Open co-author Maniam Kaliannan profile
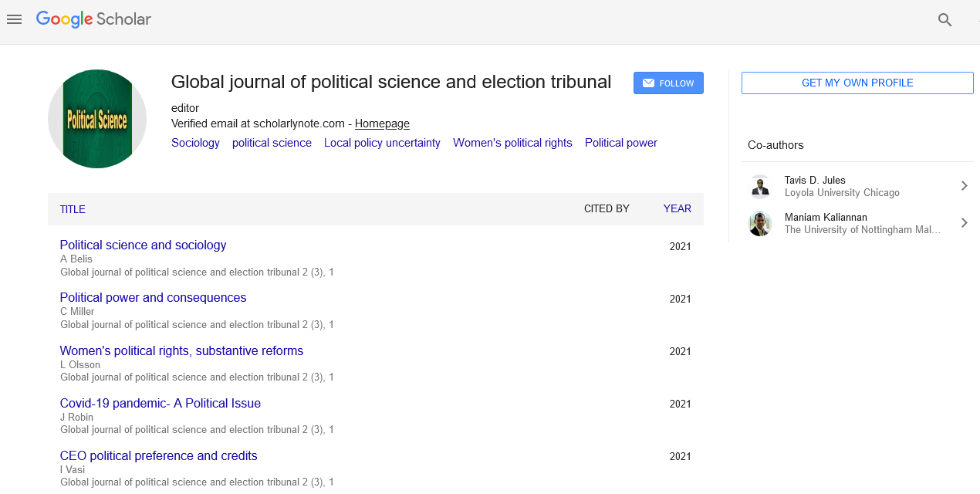980x494 pixels. point(826,217)
